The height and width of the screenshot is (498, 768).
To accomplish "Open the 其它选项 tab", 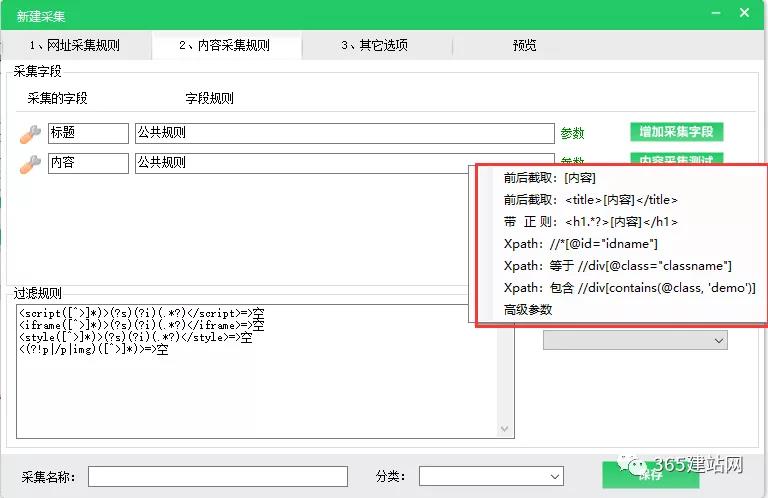I will click(x=375, y=46).
